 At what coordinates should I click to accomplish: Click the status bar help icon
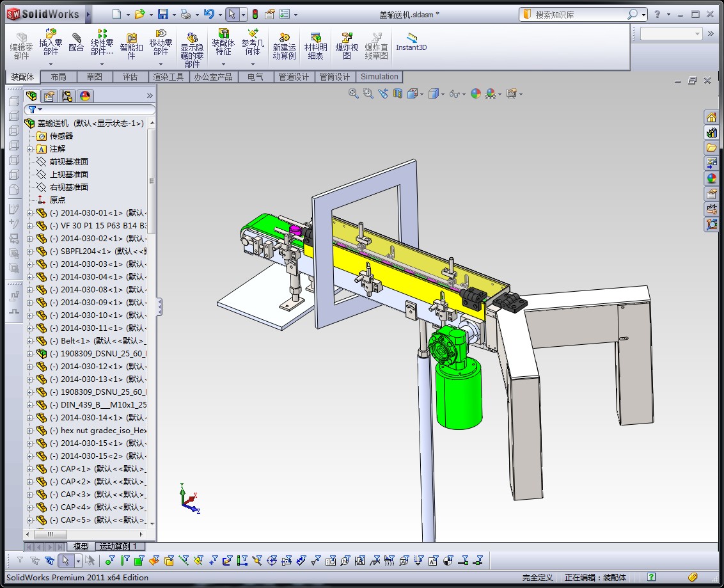[652, 577]
